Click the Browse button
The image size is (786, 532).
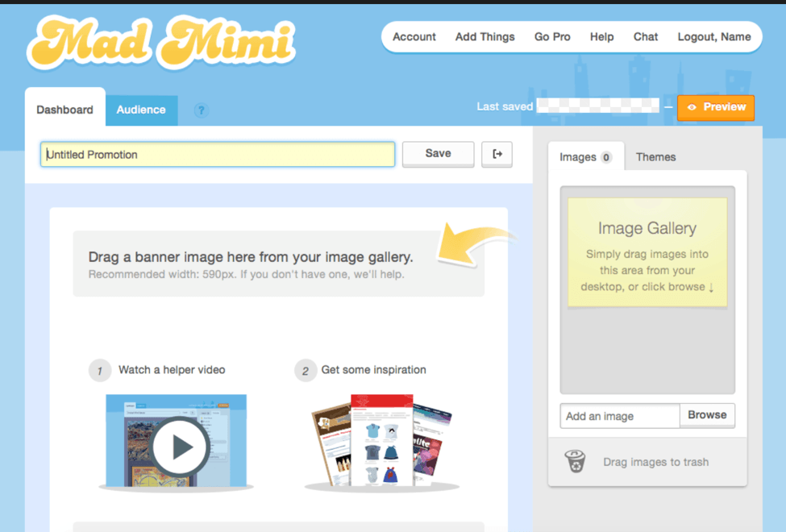[x=707, y=415]
